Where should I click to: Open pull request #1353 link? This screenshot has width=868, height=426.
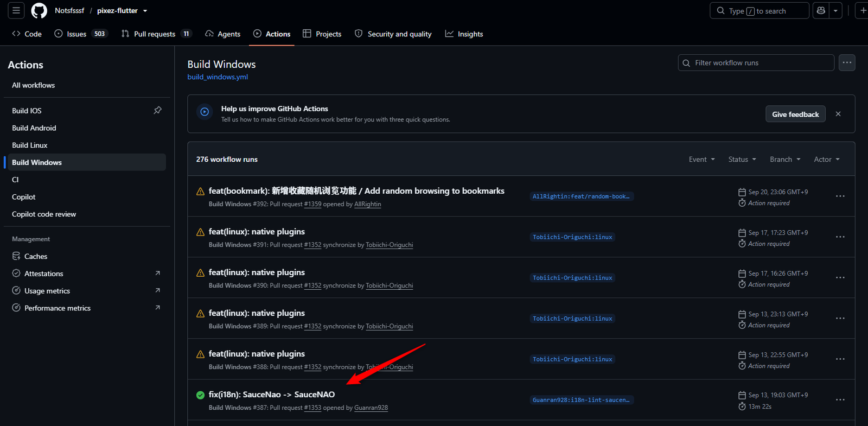click(312, 408)
